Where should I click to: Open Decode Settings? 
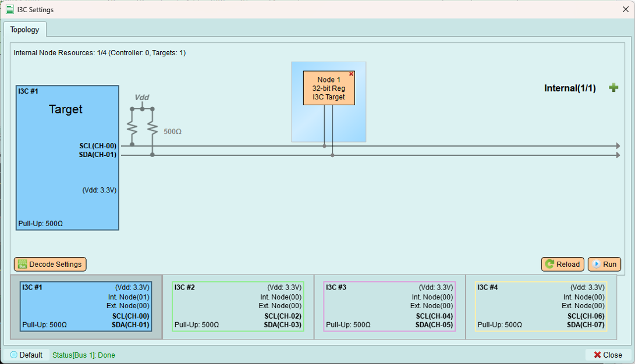click(x=50, y=264)
